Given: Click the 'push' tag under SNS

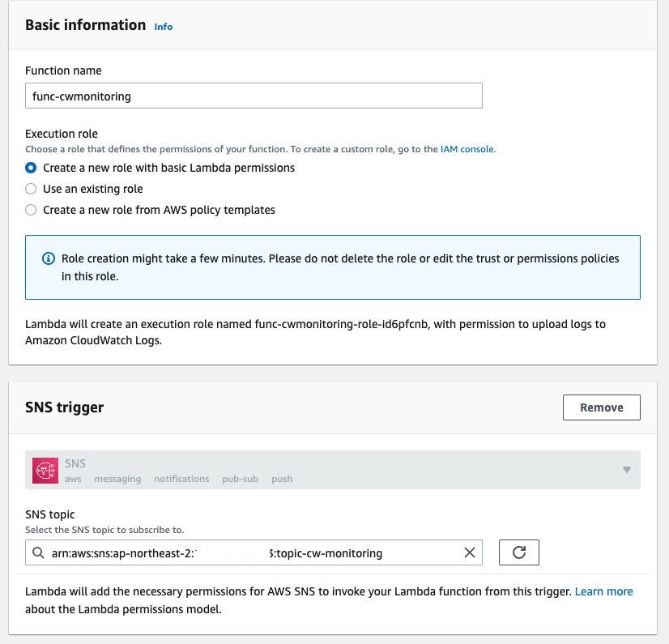Looking at the screenshot, I should (x=282, y=479).
